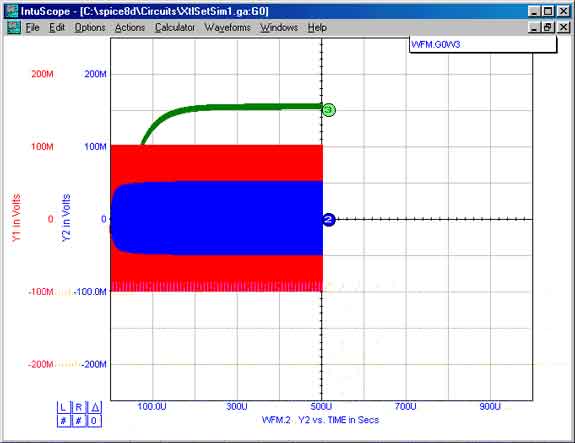
Task: Close the IntuScope application window
Action: click(563, 11)
